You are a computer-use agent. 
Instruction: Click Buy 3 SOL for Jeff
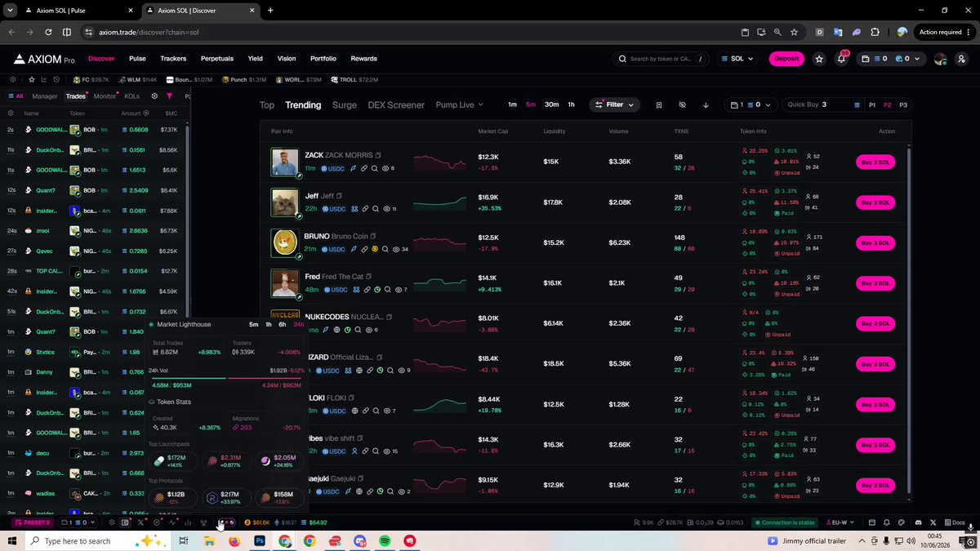tap(875, 202)
